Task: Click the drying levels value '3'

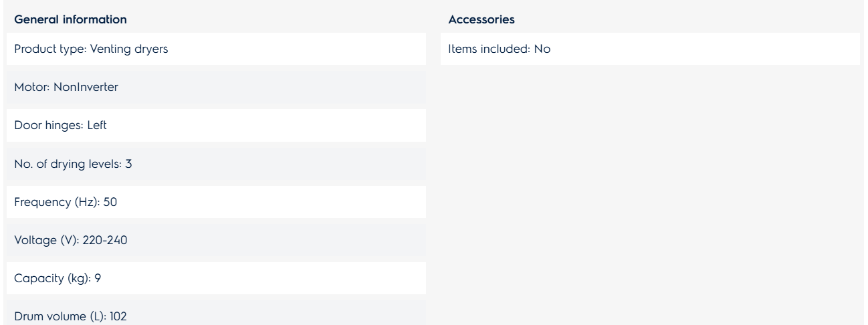Action: tap(129, 164)
